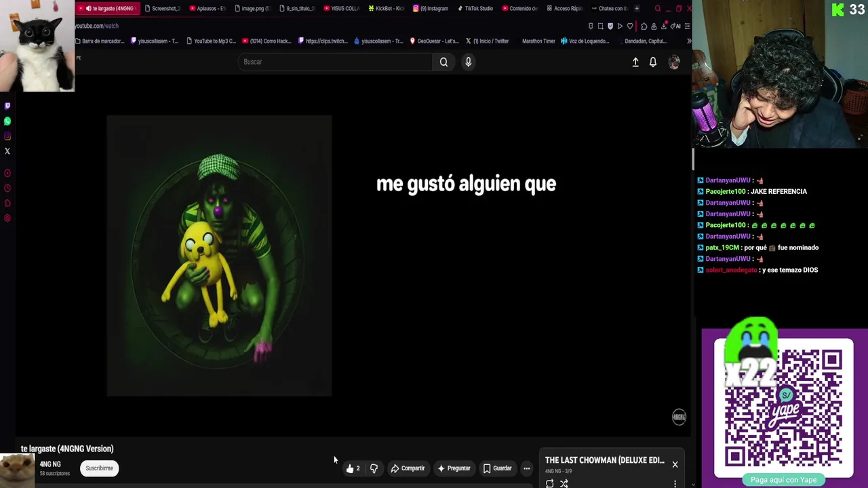Screen dimensions: 868x488
Task: Click the Guardar button
Action: pyautogui.click(x=497, y=468)
